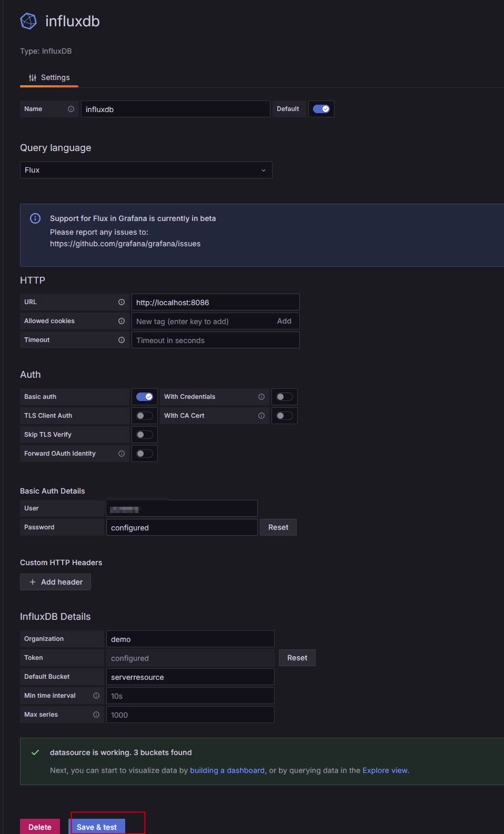Enable the With Credentials toggle
504x834 pixels.
pyautogui.click(x=285, y=397)
